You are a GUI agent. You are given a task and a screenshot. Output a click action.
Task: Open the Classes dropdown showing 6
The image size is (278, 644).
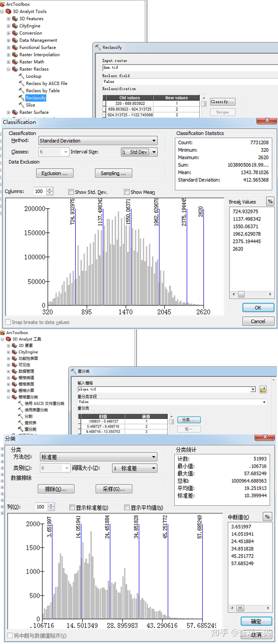(54, 152)
